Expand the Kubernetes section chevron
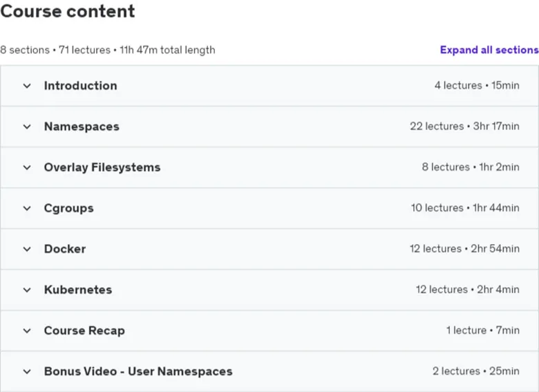The height and width of the screenshot is (392, 539). coord(27,290)
